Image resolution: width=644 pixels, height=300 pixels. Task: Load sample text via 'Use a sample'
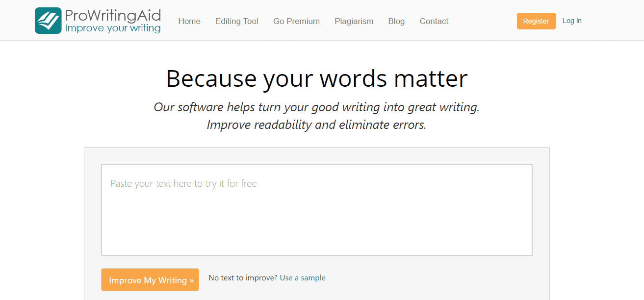pos(303,278)
